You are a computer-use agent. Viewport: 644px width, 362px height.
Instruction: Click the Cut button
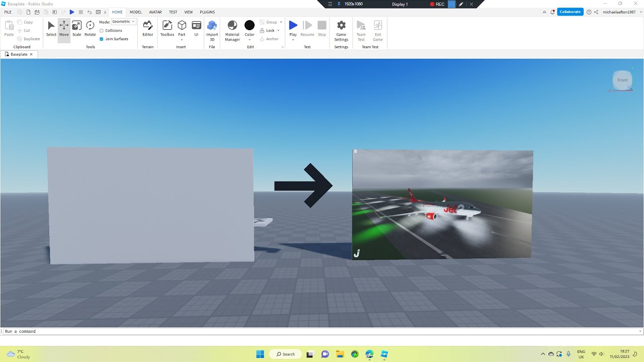(24, 31)
